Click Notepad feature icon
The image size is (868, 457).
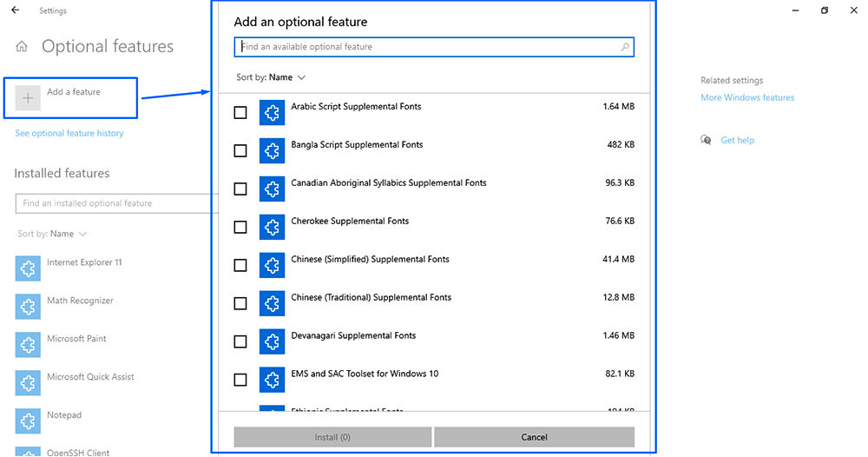pos(28,421)
